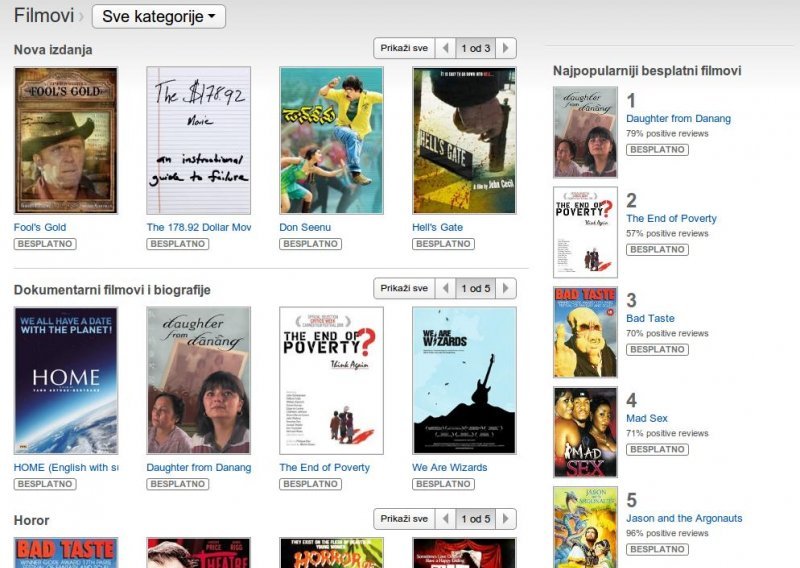Screen dimensions: 800x568
Task: Open rank 3 Bad Taste thumbnail
Action: 585,332
